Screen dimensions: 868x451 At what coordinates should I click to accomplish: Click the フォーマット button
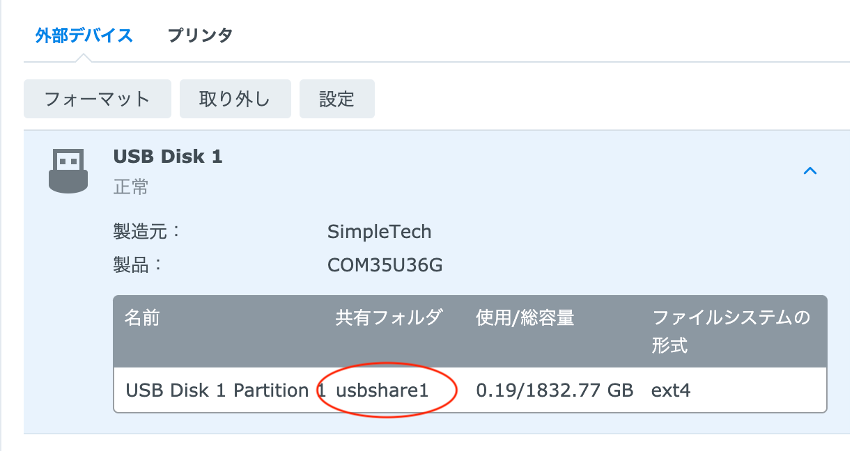point(98,99)
